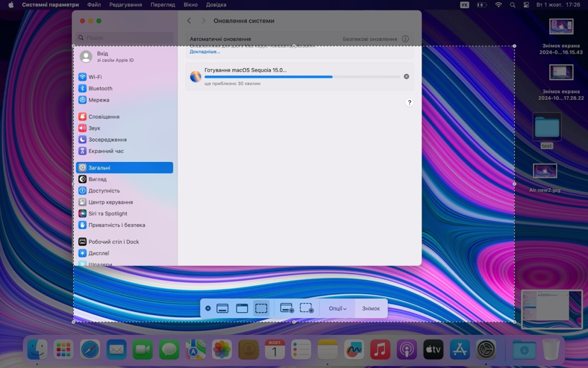Open Звук settings in sidebar

125,128
